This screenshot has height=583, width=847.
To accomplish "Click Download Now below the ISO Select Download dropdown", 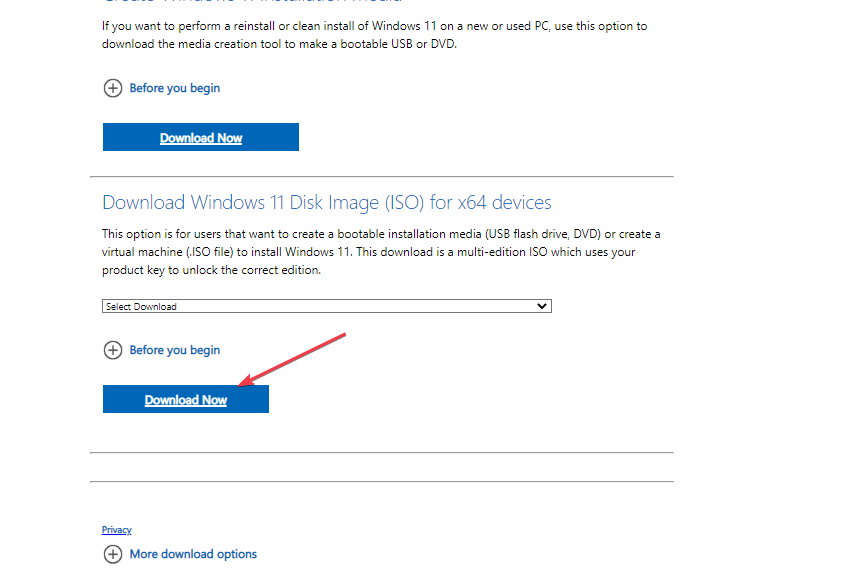I will (185, 399).
